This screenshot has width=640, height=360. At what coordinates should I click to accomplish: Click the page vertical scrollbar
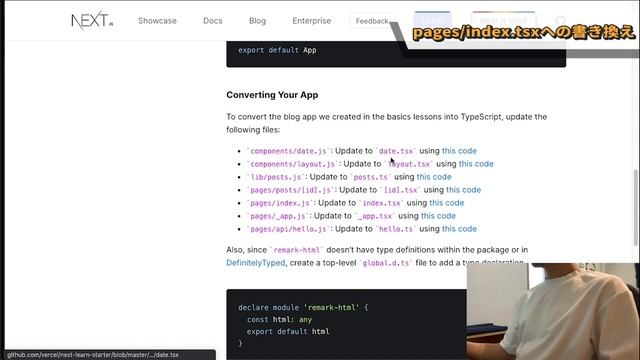(636, 207)
